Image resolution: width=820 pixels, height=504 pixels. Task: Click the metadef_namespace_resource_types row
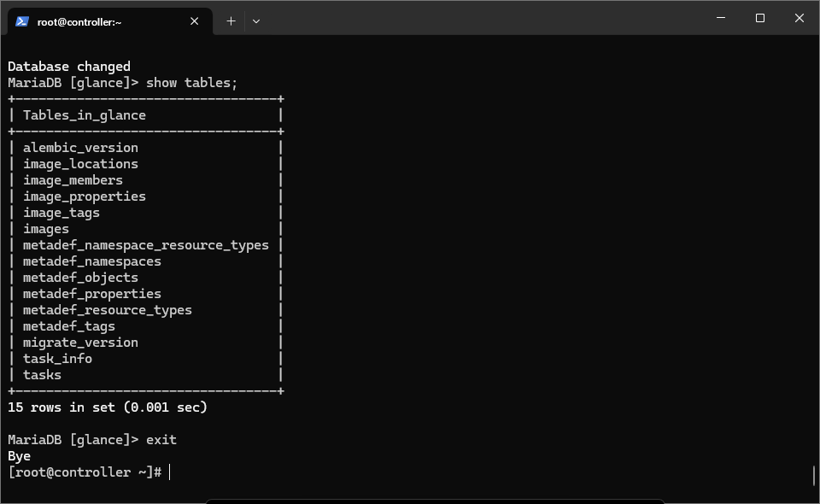[146, 244]
